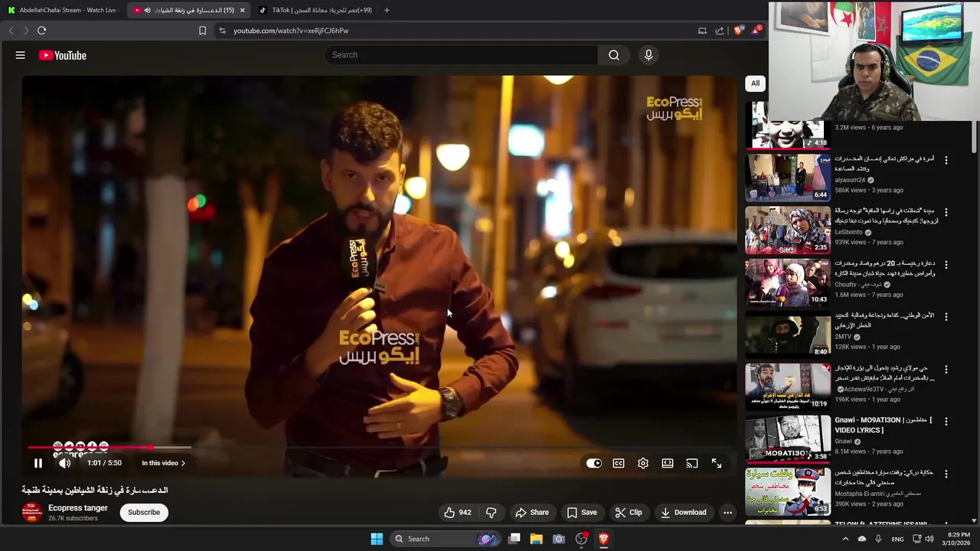Open options menu for Gnawi video

click(946, 422)
